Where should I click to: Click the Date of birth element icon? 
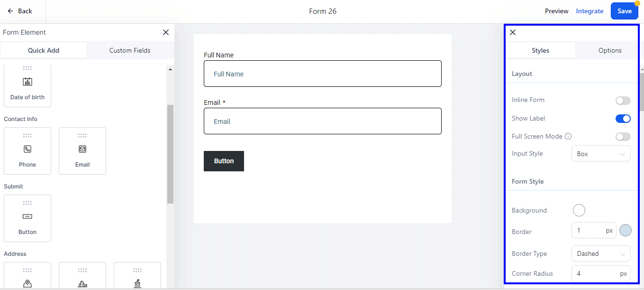27,82
